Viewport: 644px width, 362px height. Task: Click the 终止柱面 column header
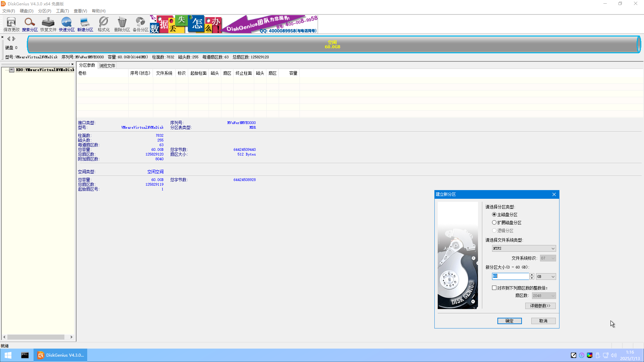[244, 73]
